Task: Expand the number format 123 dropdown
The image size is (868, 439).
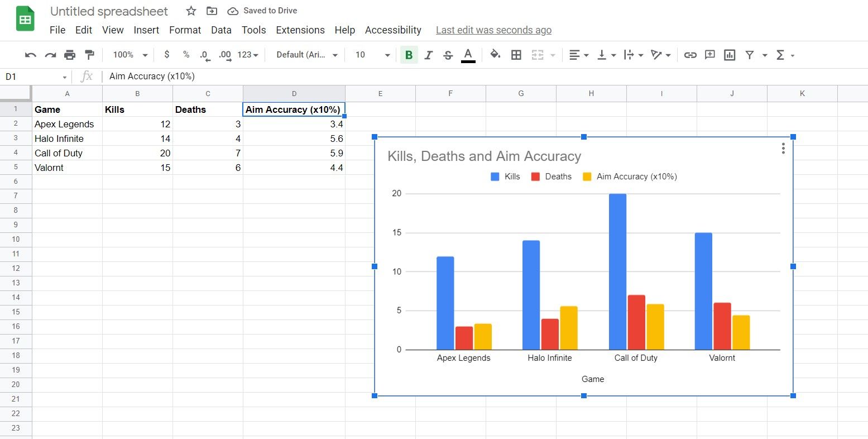Action: (x=246, y=55)
